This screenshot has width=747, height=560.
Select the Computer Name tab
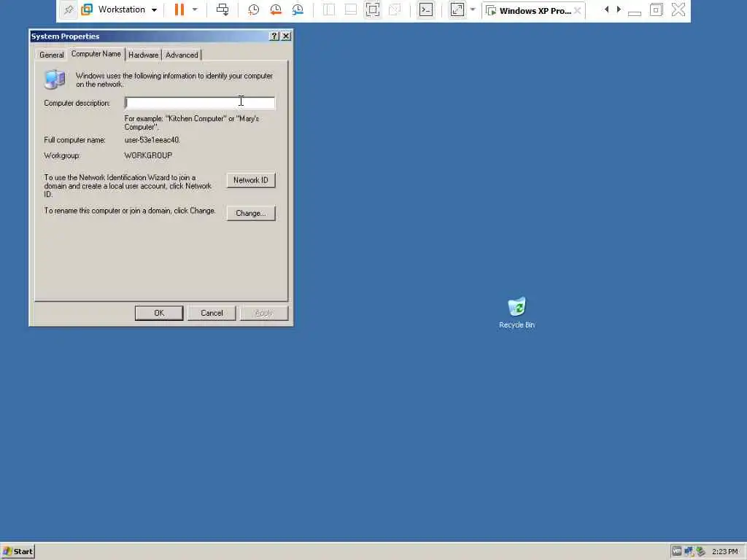point(96,54)
